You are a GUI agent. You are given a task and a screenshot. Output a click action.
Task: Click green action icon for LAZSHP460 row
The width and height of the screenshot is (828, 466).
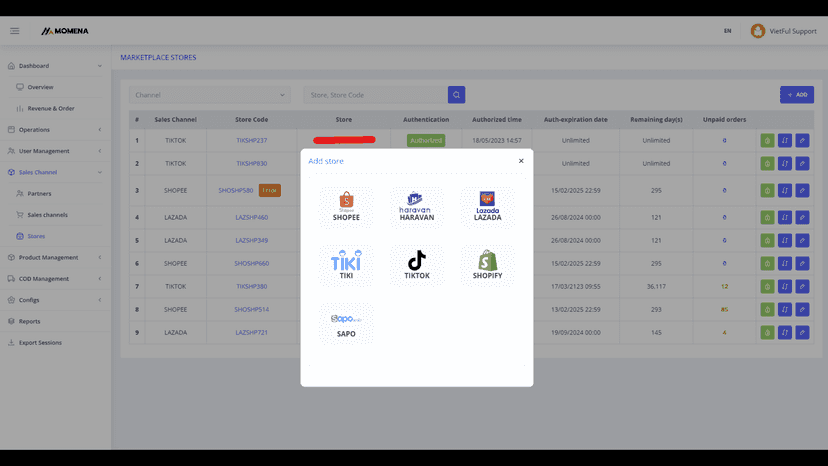tap(767, 217)
